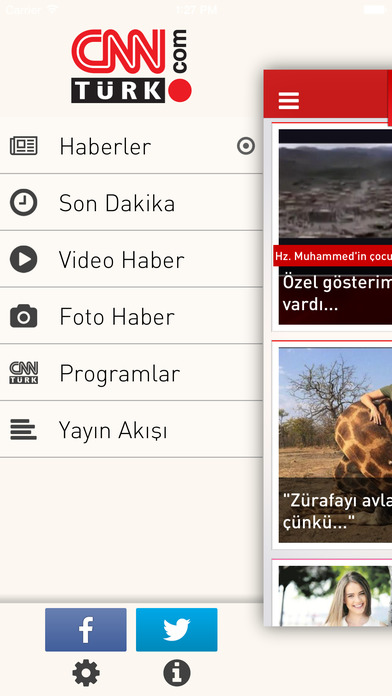Tap the hamburger menu icon in red header
This screenshot has height=696, width=392.
pyautogui.click(x=289, y=101)
